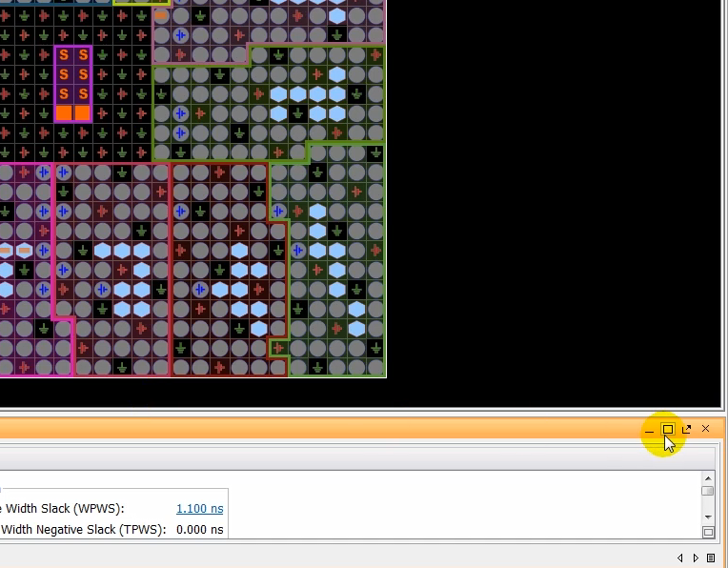Select the bottom-right S pin in purple block
728x568 pixels.
[x=83, y=93]
